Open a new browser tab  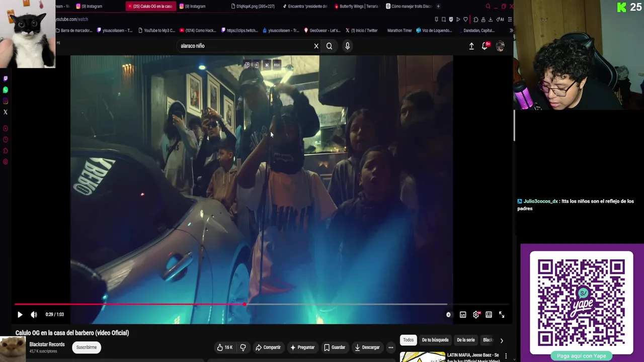point(438,6)
